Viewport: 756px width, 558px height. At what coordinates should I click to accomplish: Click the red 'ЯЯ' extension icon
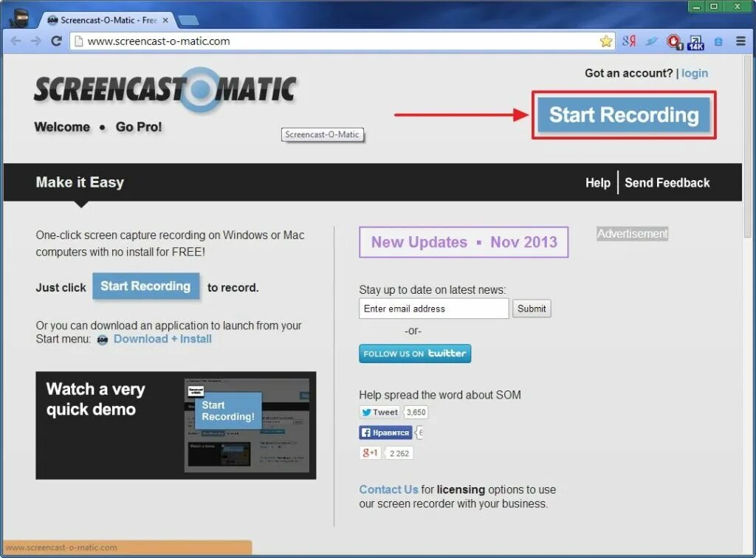pos(629,41)
